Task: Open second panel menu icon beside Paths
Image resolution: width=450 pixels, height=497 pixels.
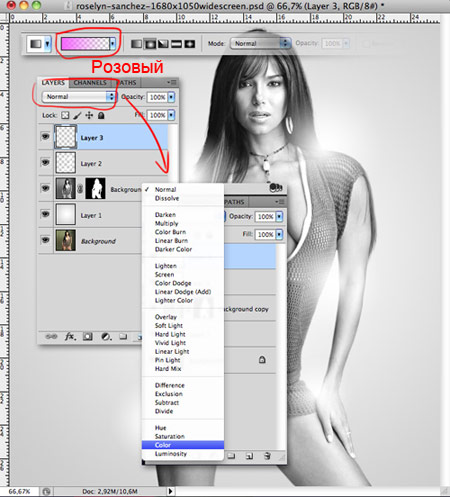Action: [x=280, y=202]
